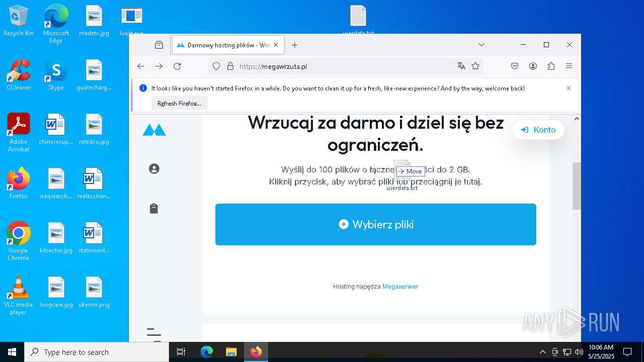Open Firefox View tab list icon
The image size is (644, 362).
tap(159, 45)
